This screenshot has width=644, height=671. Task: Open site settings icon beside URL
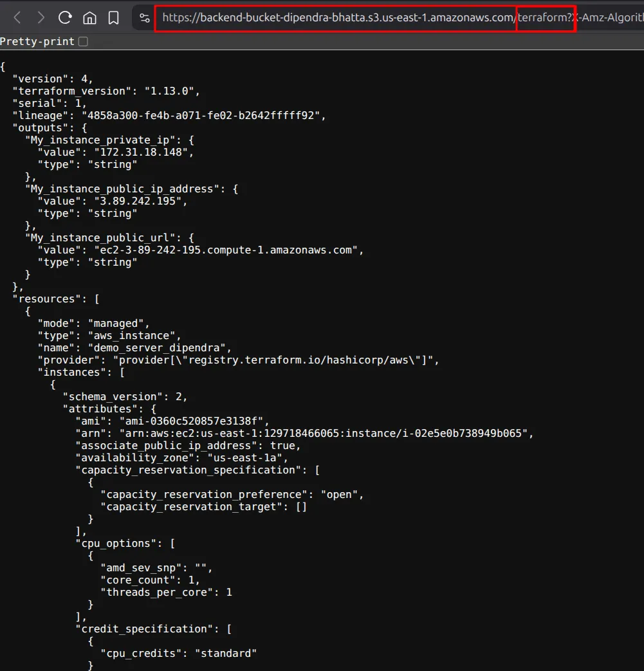(145, 17)
